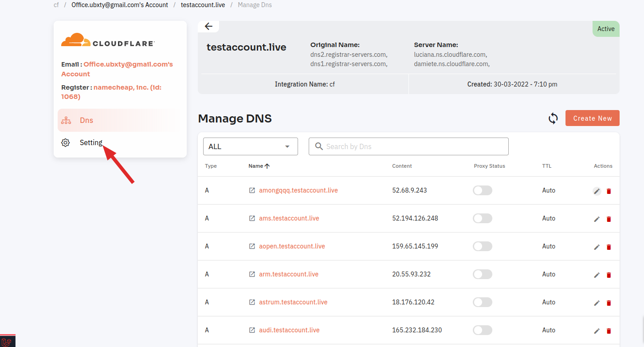The height and width of the screenshot is (347, 644).
Task: Go to cf breadcrumb
Action: (56, 5)
